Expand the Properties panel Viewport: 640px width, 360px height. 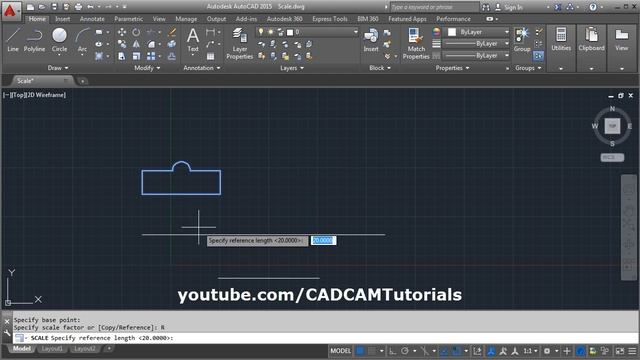tap(452, 68)
